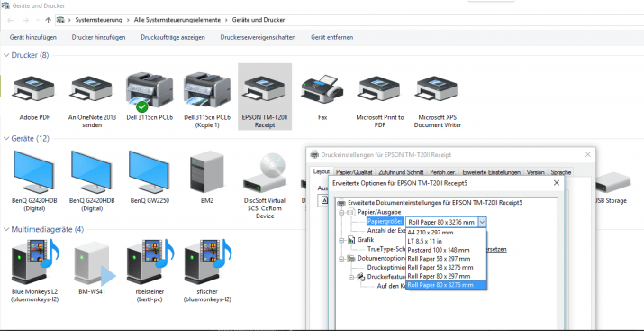
Task: Switch to the Sprache tab
Action: (x=560, y=172)
